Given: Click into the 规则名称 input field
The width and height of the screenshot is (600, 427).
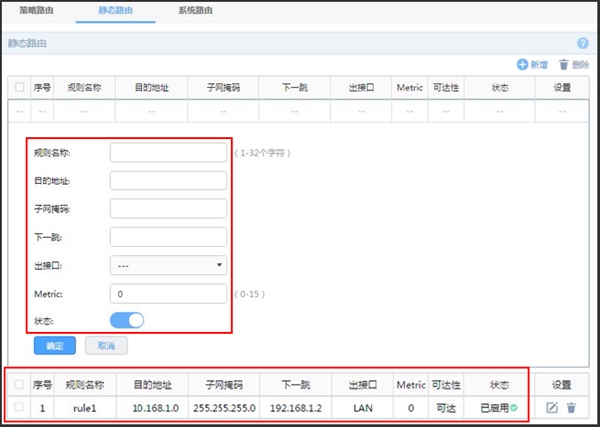Looking at the screenshot, I should pos(168,153).
